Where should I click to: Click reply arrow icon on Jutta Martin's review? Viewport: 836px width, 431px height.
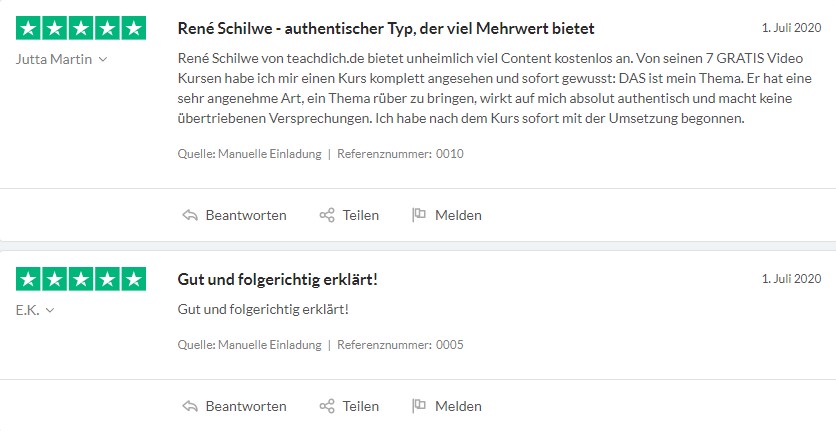click(x=190, y=215)
